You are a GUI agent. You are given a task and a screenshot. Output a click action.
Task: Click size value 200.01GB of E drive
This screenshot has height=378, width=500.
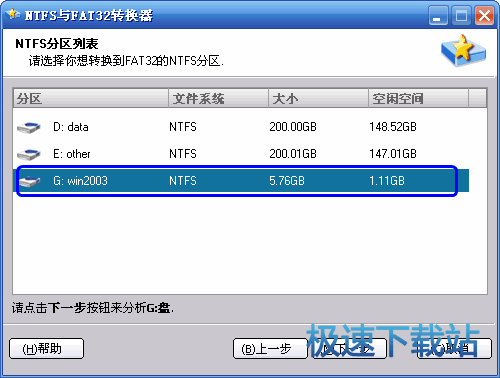pos(293,154)
